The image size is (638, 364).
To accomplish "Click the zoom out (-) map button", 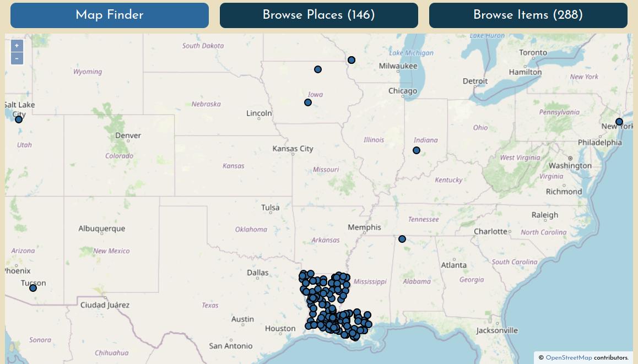I will 17,58.
